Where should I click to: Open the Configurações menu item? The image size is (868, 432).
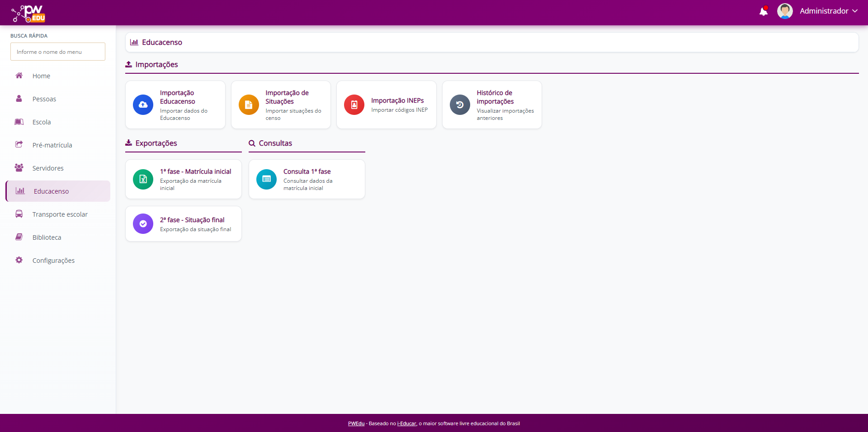53,261
